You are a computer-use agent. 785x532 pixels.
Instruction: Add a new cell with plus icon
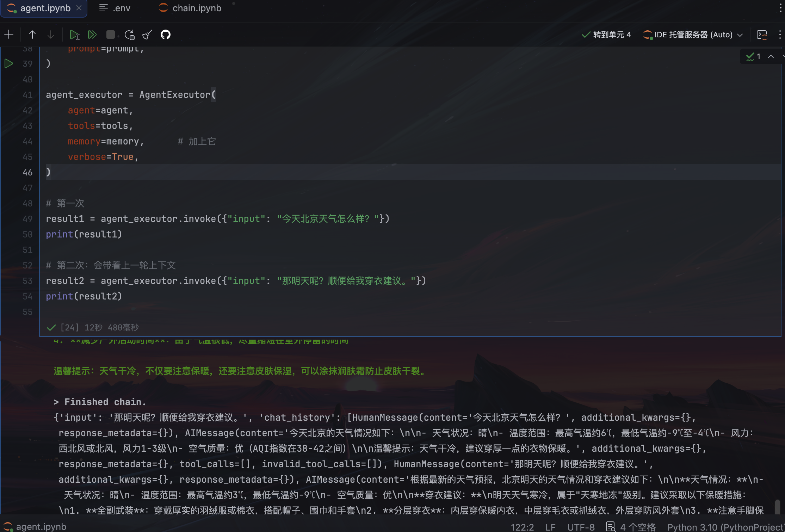(x=9, y=35)
